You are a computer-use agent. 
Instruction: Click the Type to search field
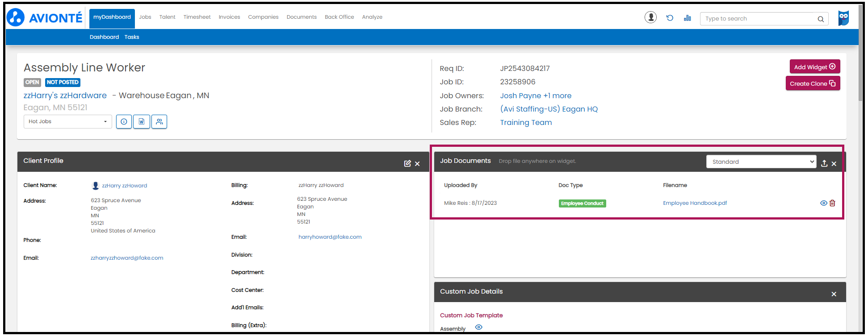click(759, 19)
